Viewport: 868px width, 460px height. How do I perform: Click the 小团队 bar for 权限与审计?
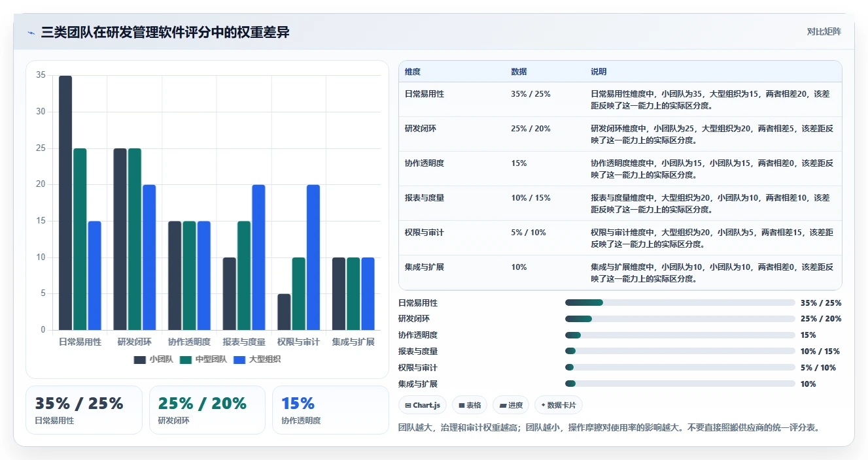pyautogui.click(x=284, y=312)
